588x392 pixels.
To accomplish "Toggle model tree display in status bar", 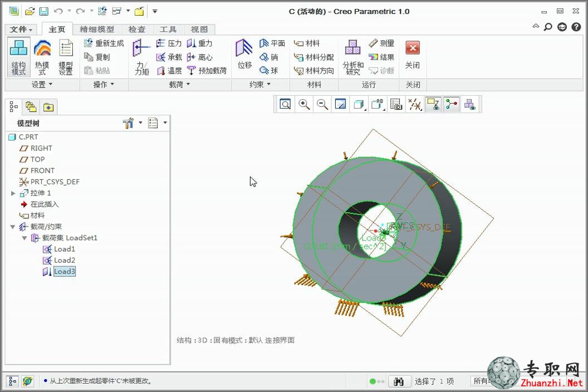I will pyautogui.click(x=12, y=381).
